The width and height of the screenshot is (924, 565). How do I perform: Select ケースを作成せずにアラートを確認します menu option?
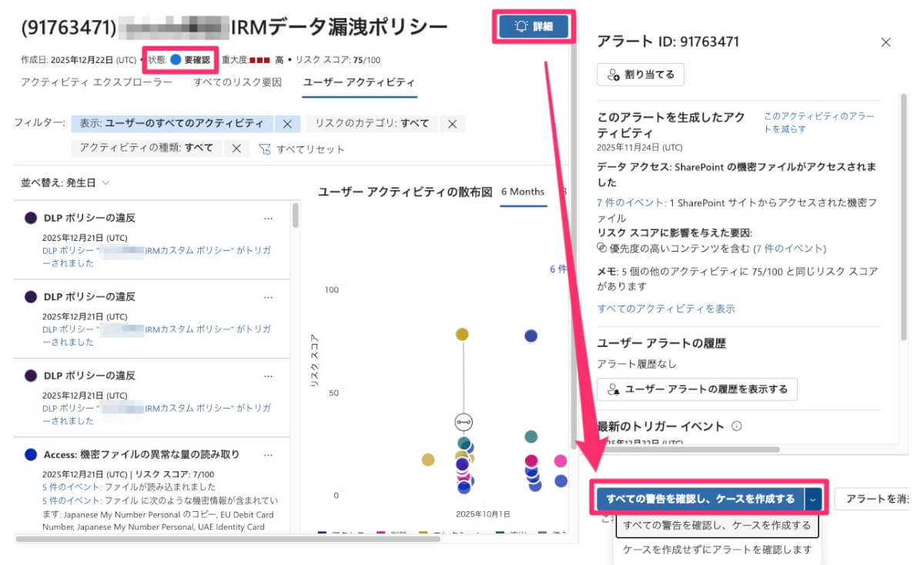pos(717,550)
